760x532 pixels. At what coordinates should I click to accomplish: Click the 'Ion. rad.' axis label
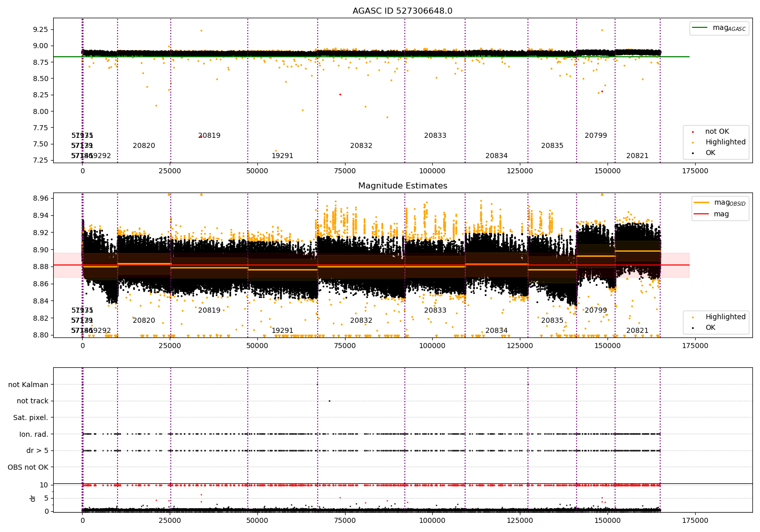point(34,435)
